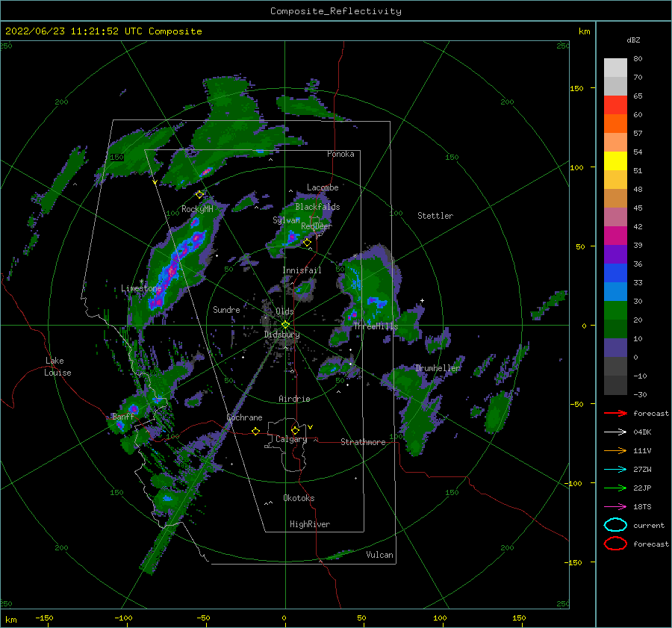
Task: Click the HighRiver label
Action: tap(310, 524)
